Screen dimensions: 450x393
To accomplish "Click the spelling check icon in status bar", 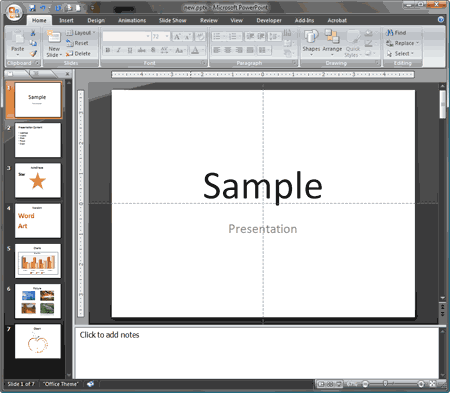I will point(90,384).
